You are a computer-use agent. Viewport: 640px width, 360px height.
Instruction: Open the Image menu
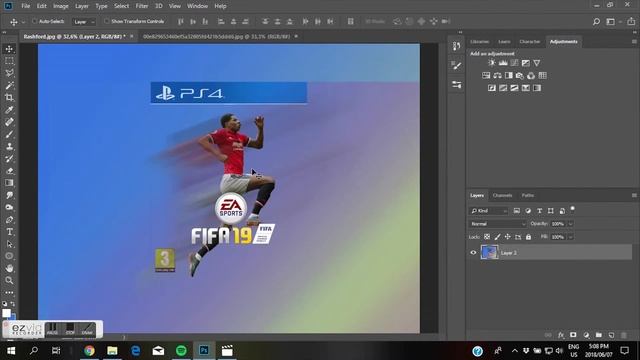60,6
